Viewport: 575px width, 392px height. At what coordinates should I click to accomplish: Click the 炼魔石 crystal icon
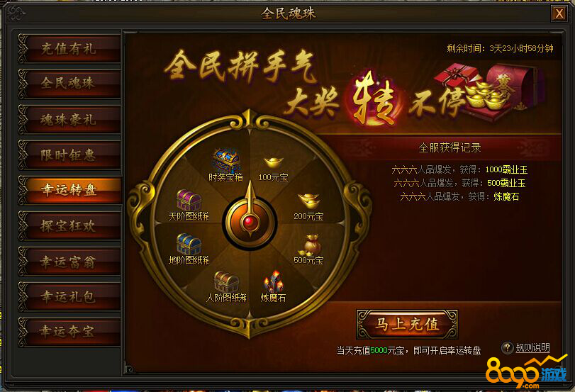(273, 282)
